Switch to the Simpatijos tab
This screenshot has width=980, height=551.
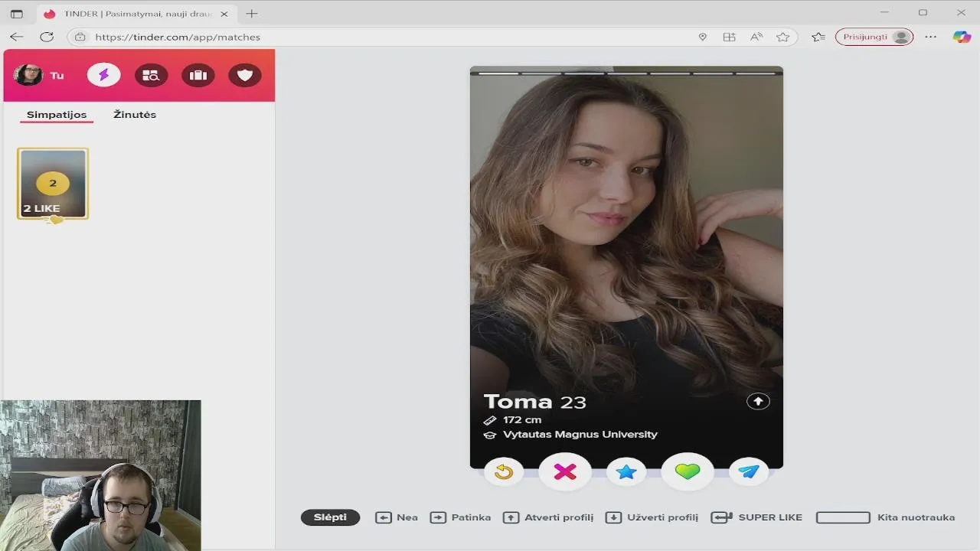point(57,115)
